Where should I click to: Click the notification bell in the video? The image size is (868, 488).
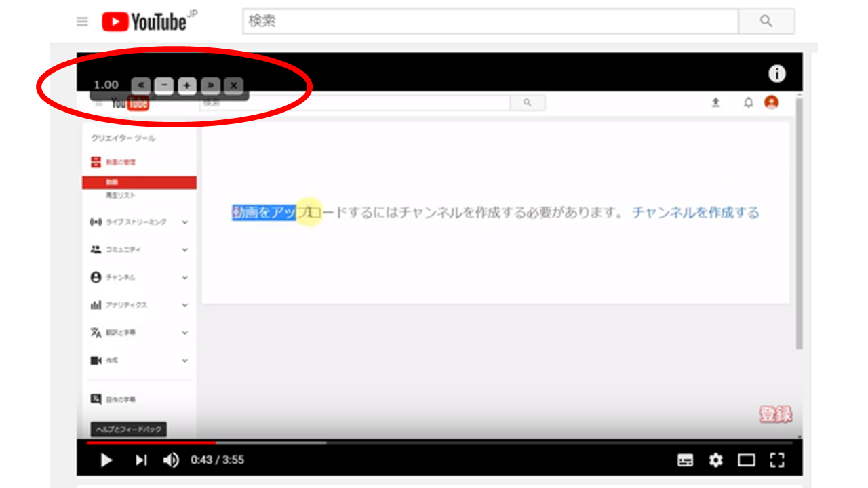[749, 103]
